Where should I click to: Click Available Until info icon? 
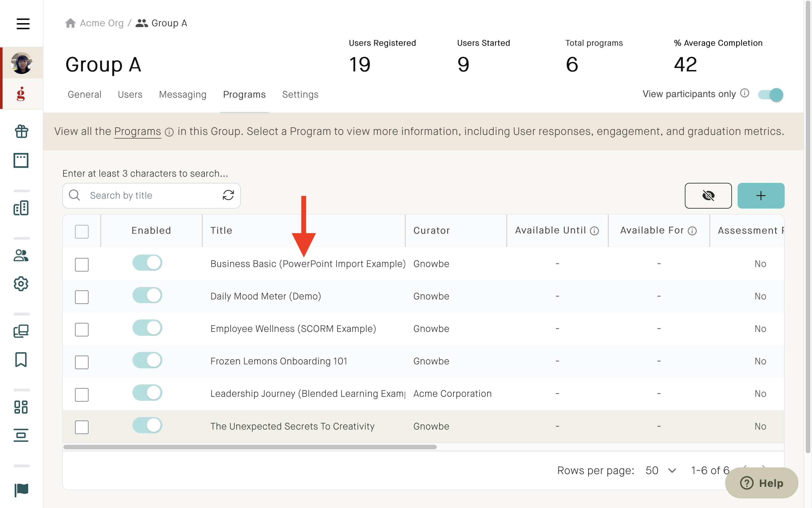595,231
